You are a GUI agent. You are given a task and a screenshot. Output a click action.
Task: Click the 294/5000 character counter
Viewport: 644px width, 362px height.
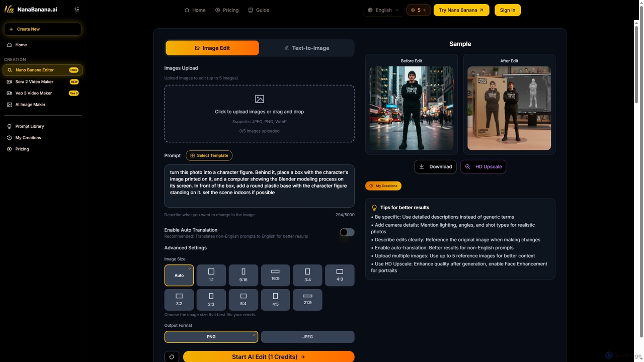point(345,215)
